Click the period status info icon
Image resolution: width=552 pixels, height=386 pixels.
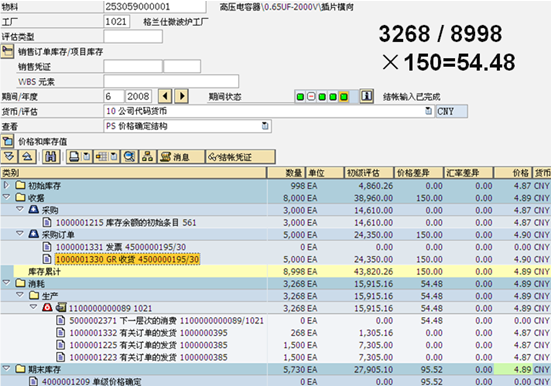(366, 96)
